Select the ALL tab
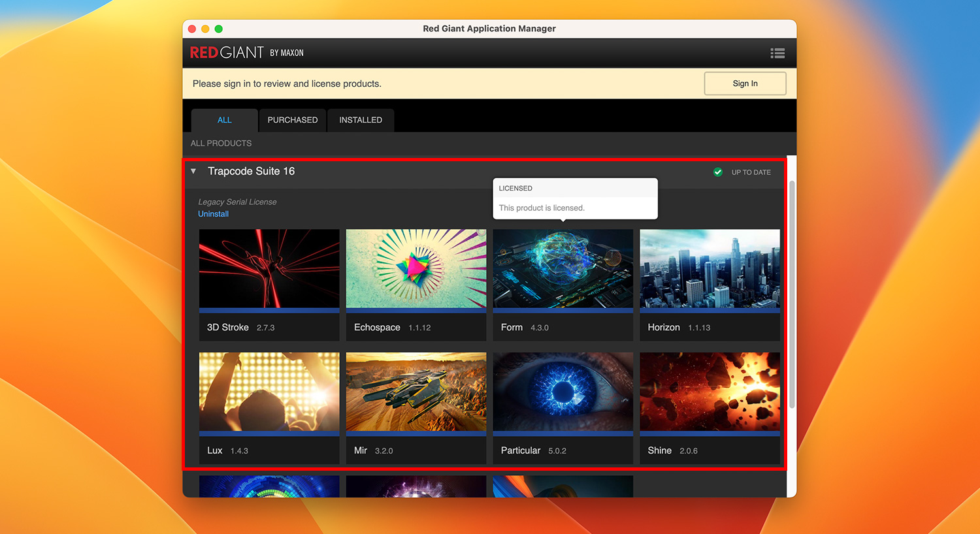The width and height of the screenshot is (980, 534). click(224, 120)
